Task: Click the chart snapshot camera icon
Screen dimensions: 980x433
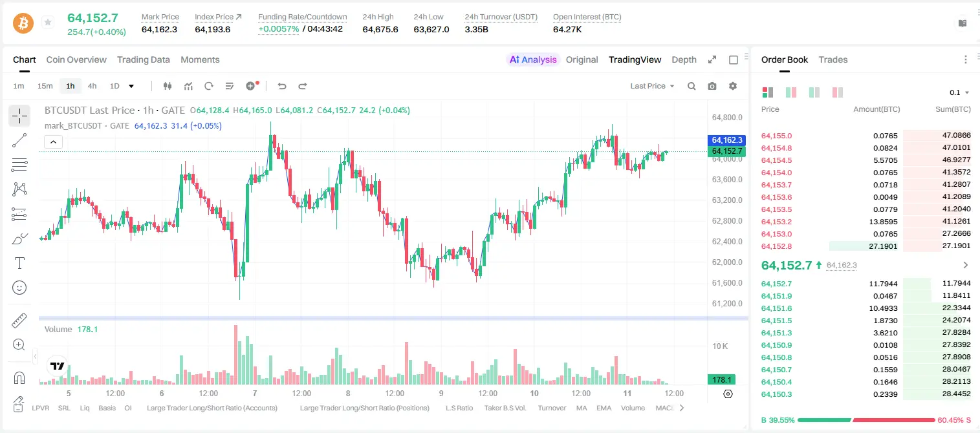Action: pos(712,86)
